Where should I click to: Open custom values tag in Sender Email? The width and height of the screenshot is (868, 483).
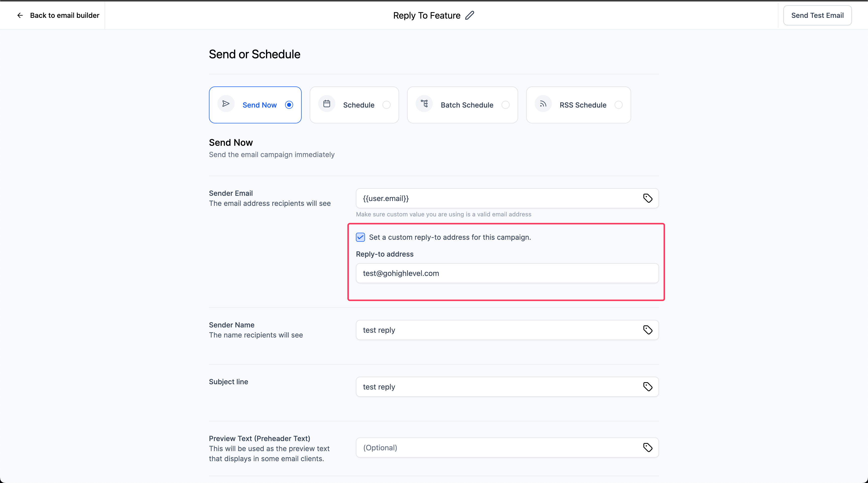(x=648, y=198)
